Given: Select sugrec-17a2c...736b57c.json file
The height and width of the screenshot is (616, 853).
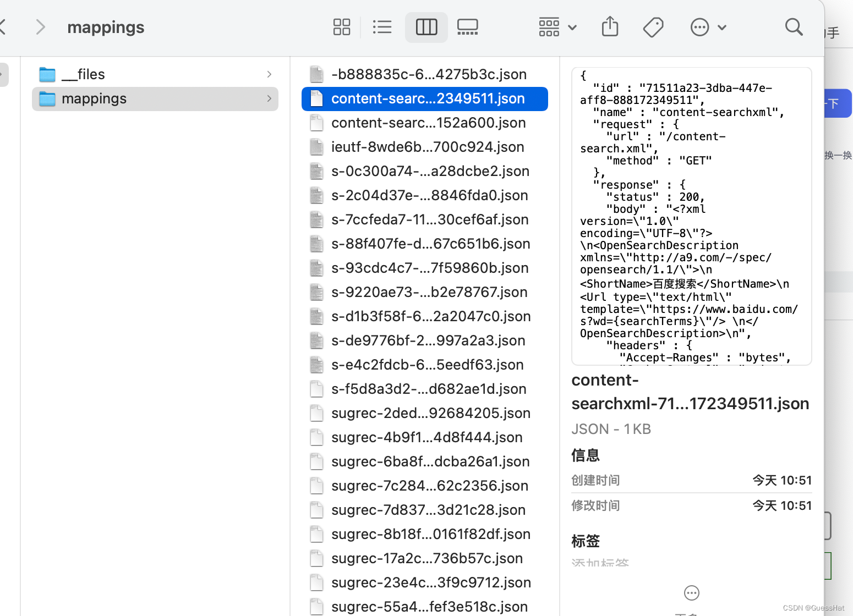Looking at the screenshot, I should tap(425, 558).
